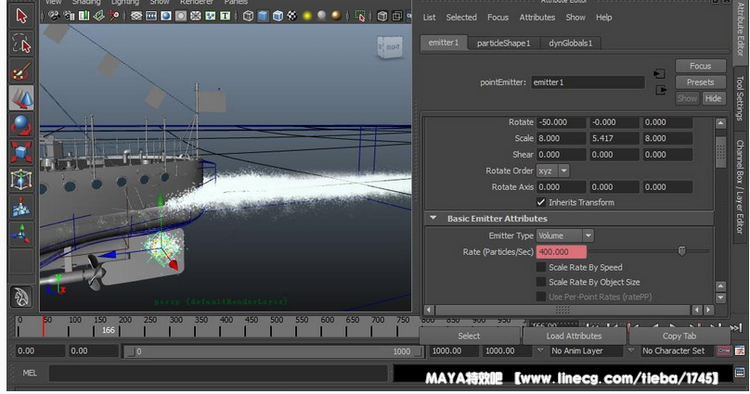The image size is (750, 394).
Task: Click the Hide button
Action: pyautogui.click(x=713, y=98)
